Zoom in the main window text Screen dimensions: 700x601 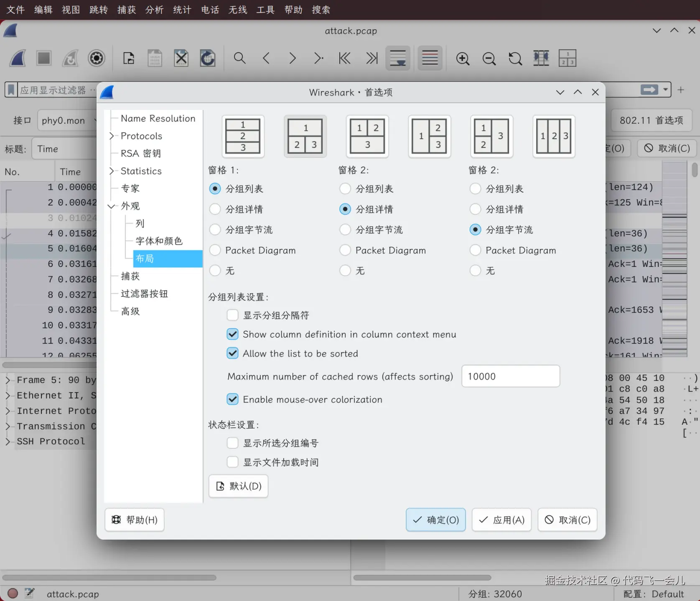[x=463, y=58]
